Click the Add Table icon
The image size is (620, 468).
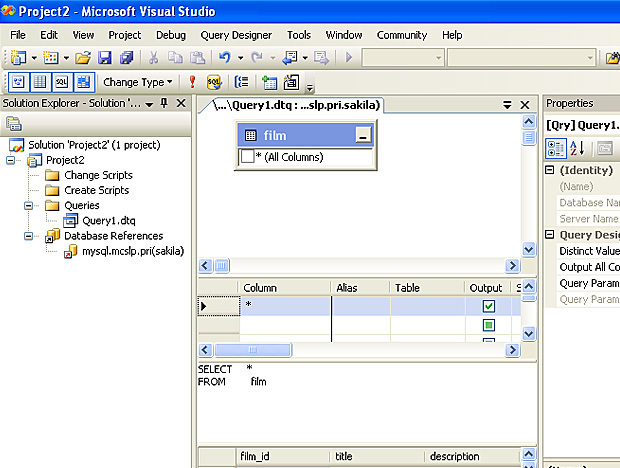269,82
